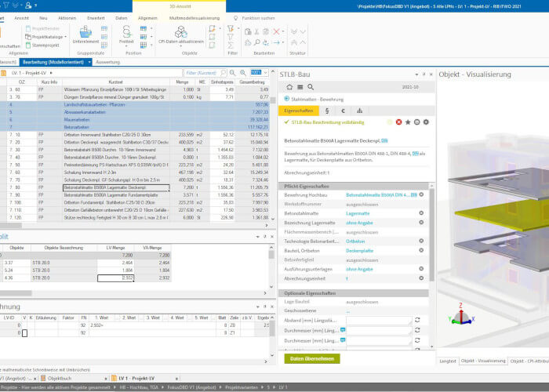Image resolution: width=549 pixels, height=392 pixels.
Task: Click the paragraph sign (§) tab icon
Action: click(x=327, y=111)
